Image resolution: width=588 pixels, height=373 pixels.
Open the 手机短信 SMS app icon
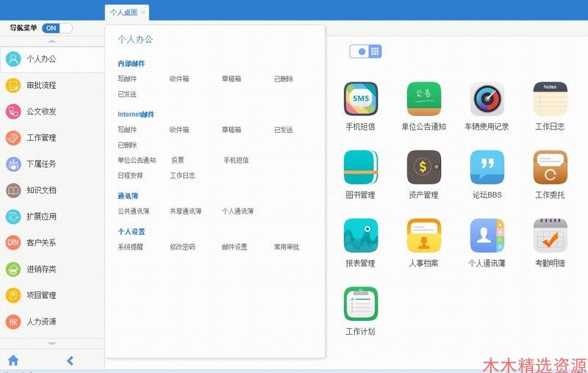[x=360, y=99]
